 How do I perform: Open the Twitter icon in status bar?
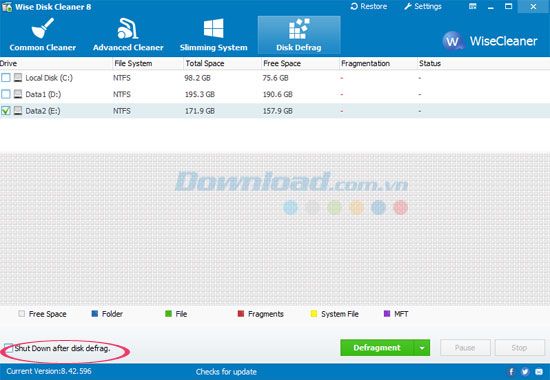tap(525, 372)
